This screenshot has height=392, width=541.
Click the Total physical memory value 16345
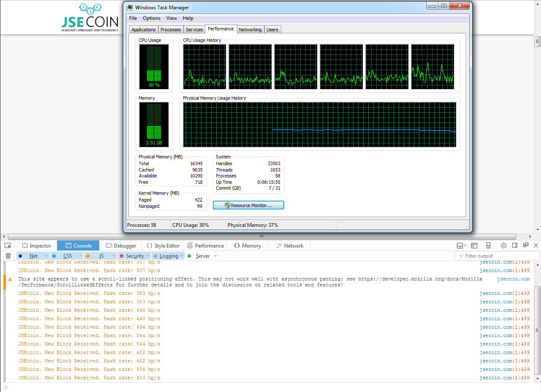[x=196, y=163]
